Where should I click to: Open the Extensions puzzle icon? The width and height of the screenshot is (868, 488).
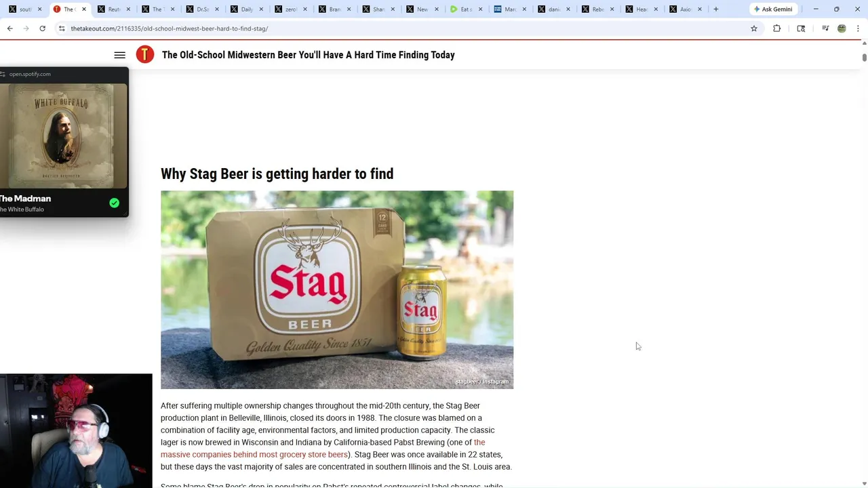(x=777, y=28)
